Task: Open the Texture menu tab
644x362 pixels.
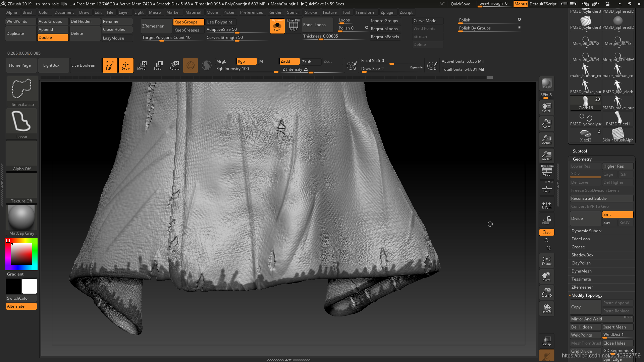Action: [x=329, y=12]
